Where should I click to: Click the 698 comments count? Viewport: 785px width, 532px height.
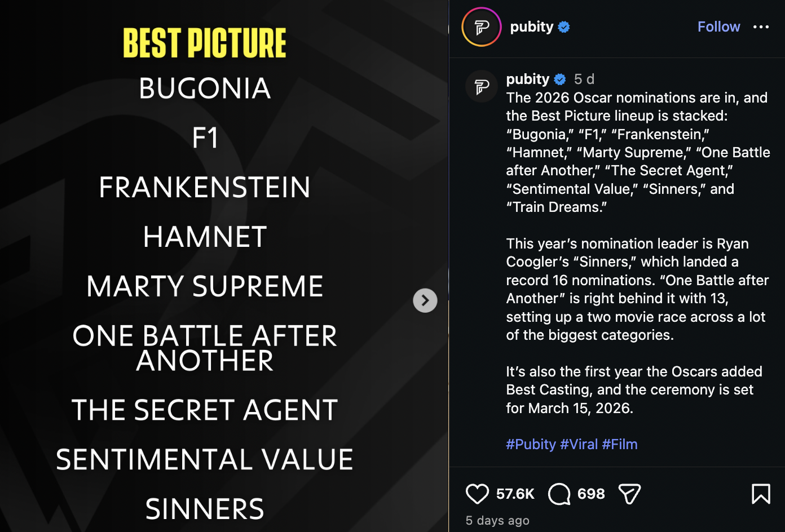591,494
